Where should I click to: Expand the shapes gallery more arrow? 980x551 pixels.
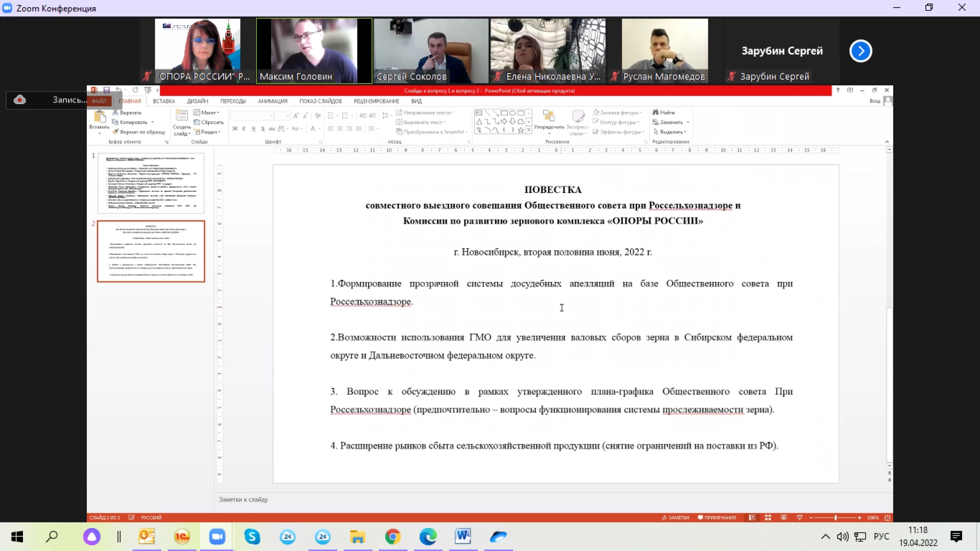click(529, 130)
